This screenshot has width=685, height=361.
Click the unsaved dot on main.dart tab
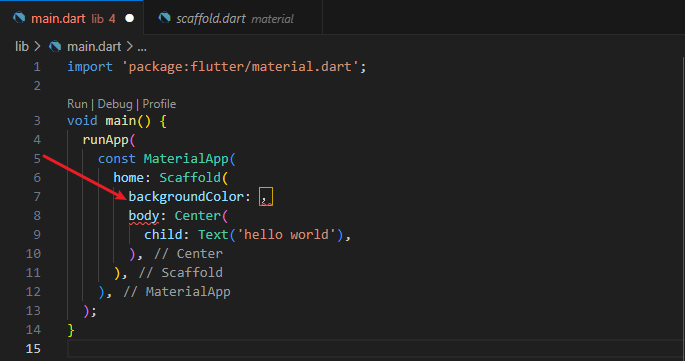point(129,18)
